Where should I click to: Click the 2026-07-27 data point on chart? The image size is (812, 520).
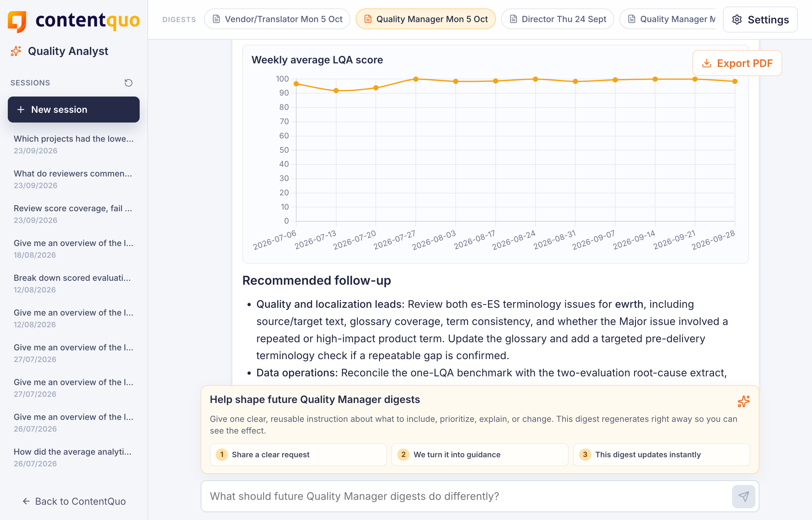[416, 79]
